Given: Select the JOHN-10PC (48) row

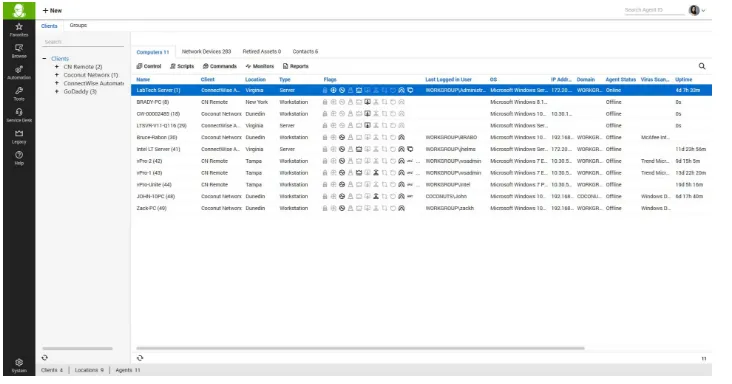Looking at the screenshot, I should point(421,196).
